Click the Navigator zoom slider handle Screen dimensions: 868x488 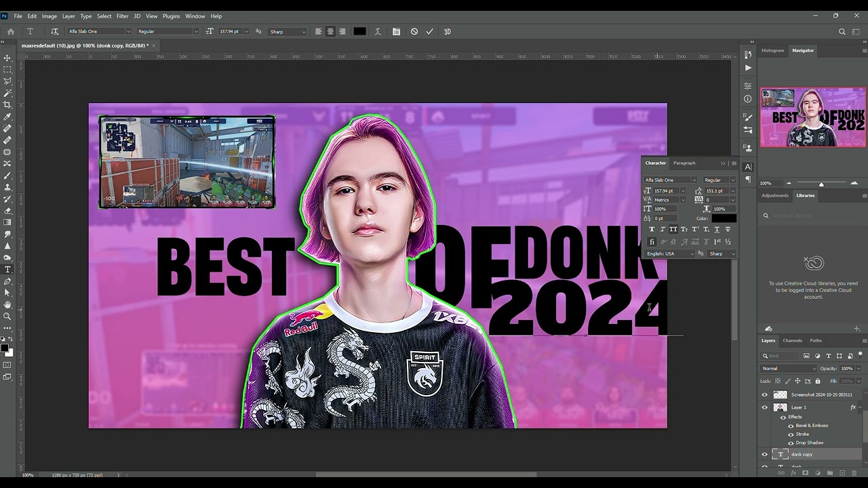(x=821, y=184)
